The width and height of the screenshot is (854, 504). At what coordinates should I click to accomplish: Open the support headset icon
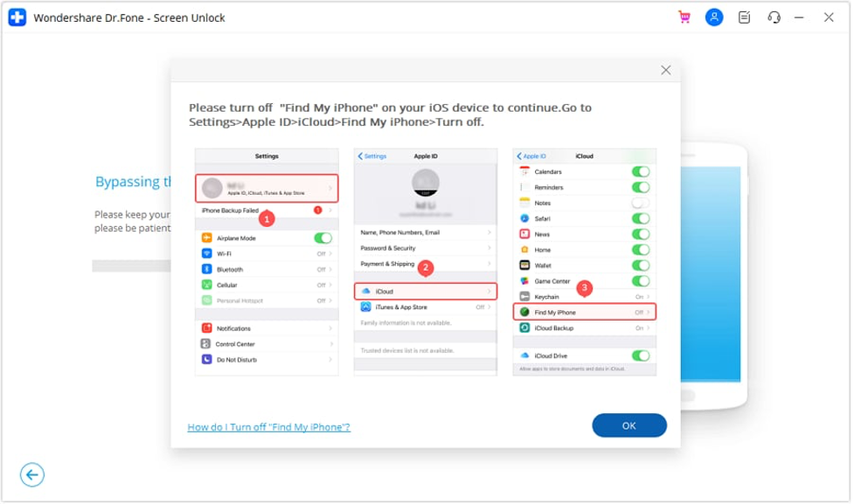click(x=774, y=17)
